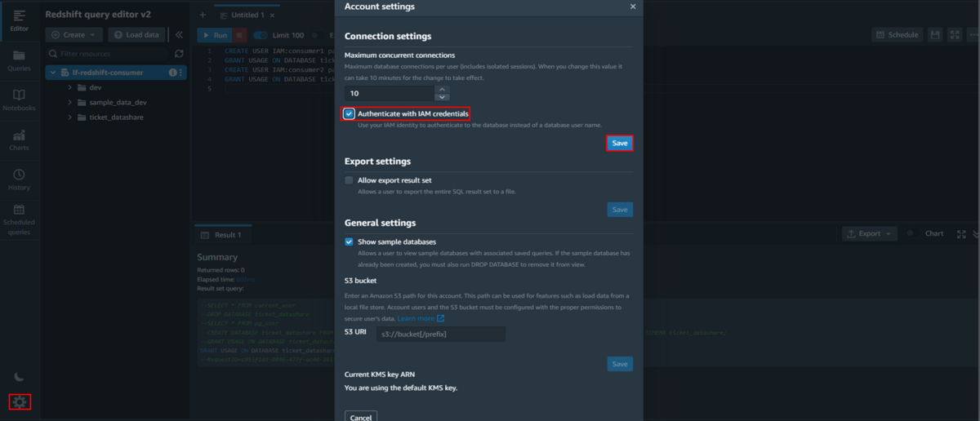Open the Export dropdown in results
Image resolution: width=980 pixels, height=421 pixels.
(x=870, y=233)
